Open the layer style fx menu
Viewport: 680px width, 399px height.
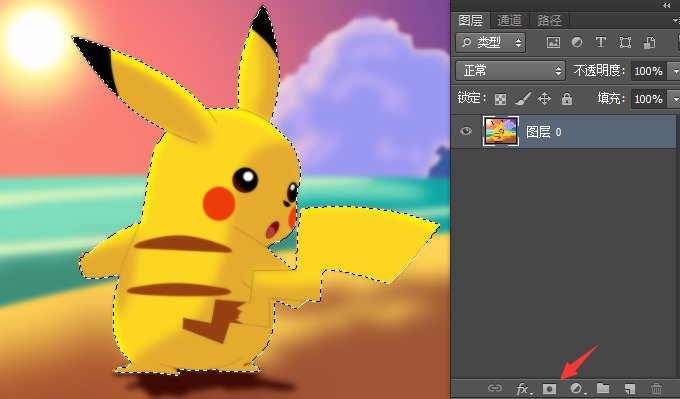523,388
